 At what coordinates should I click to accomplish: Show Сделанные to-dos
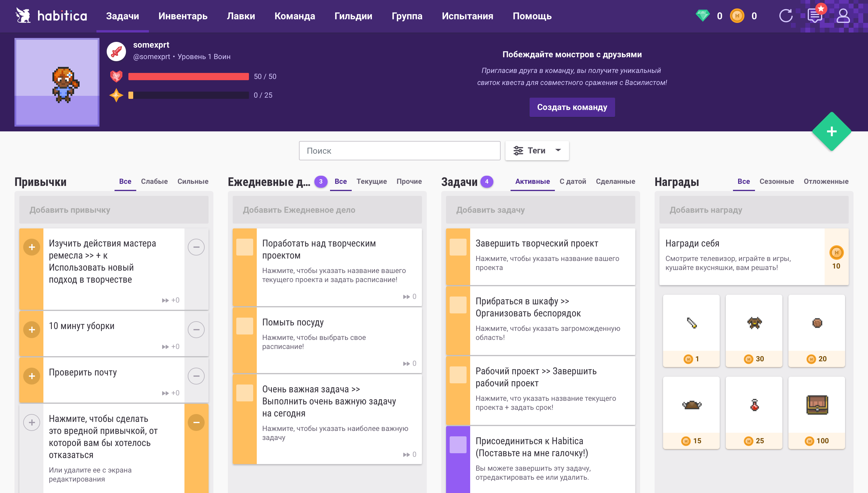[615, 181]
